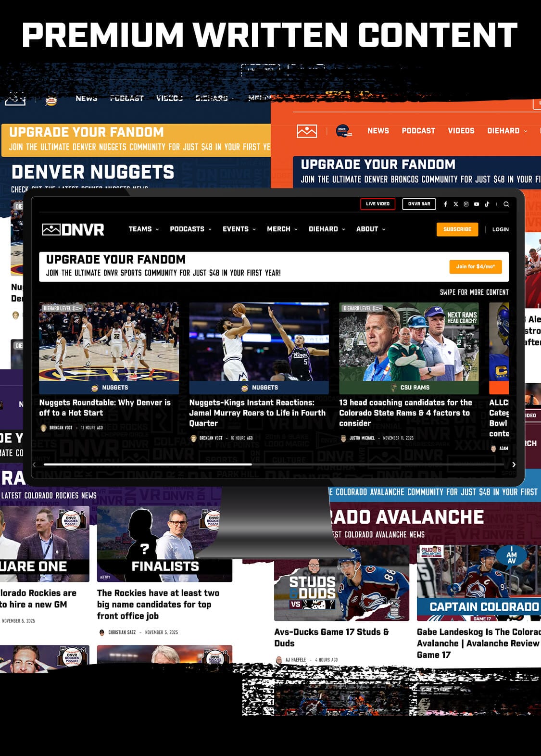Click the TikTok icon
Image resolution: width=541 pixels, height=756 pixels.
coord(487,204)
